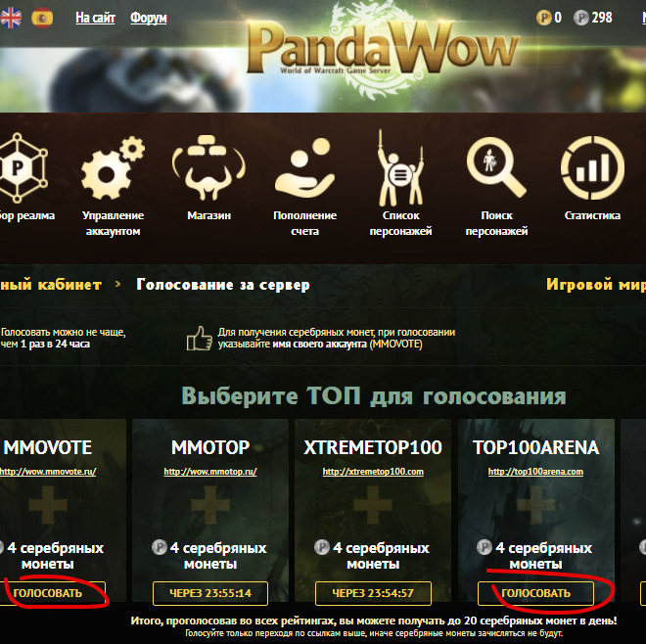The height and width of the screenshot is (644, 646).
Task: Open Поиск персонажей magnifier icon
Action: (x=496, y=167)
